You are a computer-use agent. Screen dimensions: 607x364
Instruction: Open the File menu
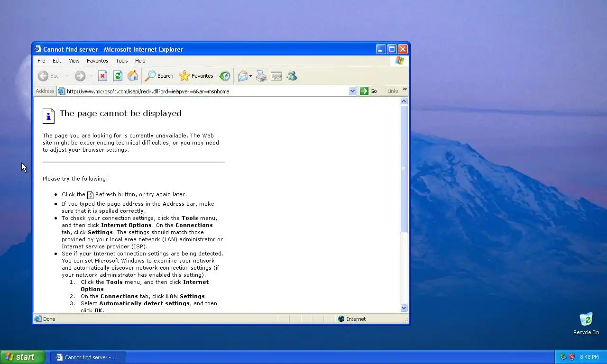[x=41, y=61]
